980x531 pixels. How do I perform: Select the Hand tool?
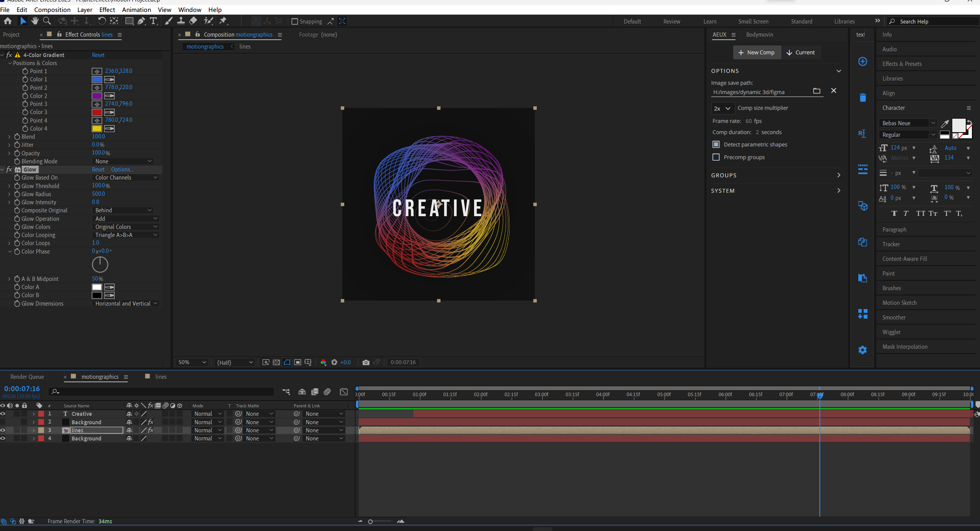pyautogui.click(x=35, y=21)
